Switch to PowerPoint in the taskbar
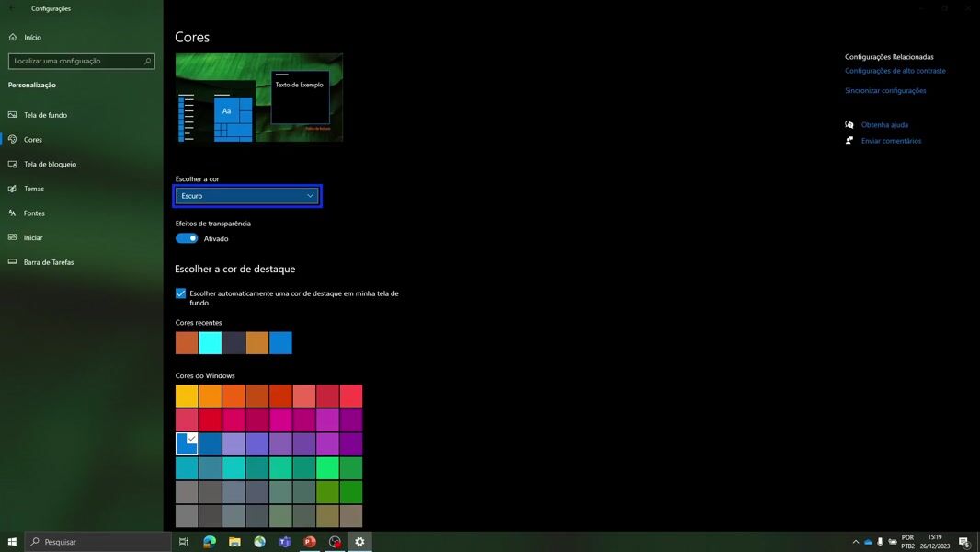Viewport: 980px width, 552px height. (x=310, y=542)
